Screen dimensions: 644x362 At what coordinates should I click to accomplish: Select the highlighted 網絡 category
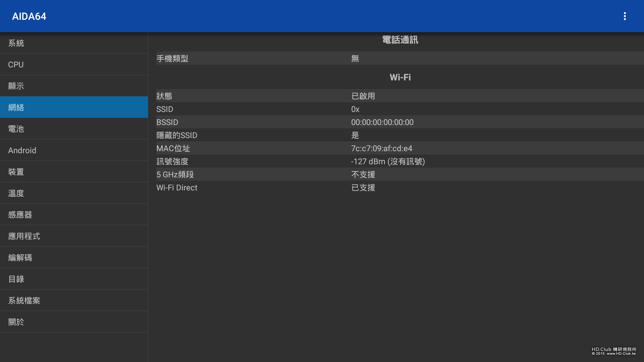[x=74, y=107]
